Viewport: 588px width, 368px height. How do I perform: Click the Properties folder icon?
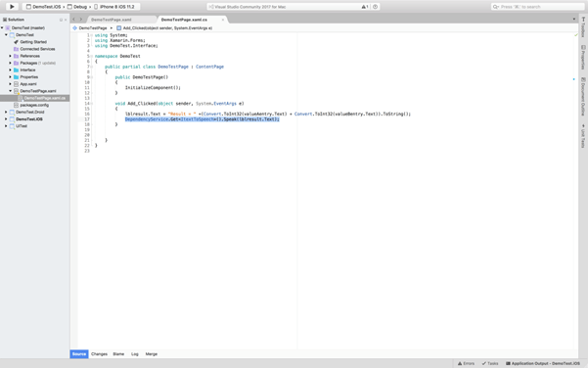[16, 77]
